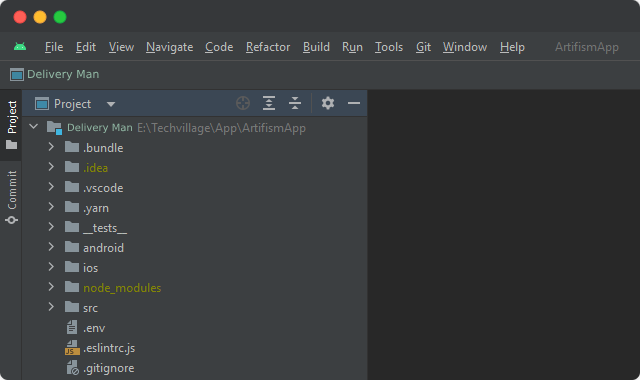This screenshot has height=380, width=640.
Task: Open the View menu
Action: (x=121, y=47)
